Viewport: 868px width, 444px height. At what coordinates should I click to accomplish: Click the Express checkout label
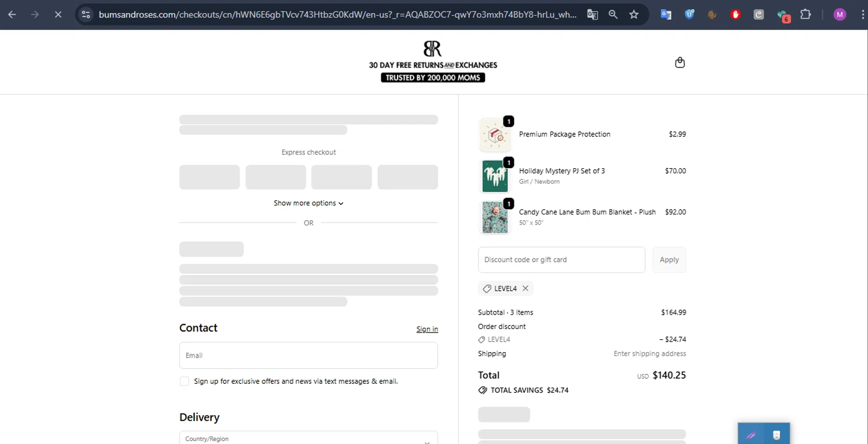coord(308,153)
